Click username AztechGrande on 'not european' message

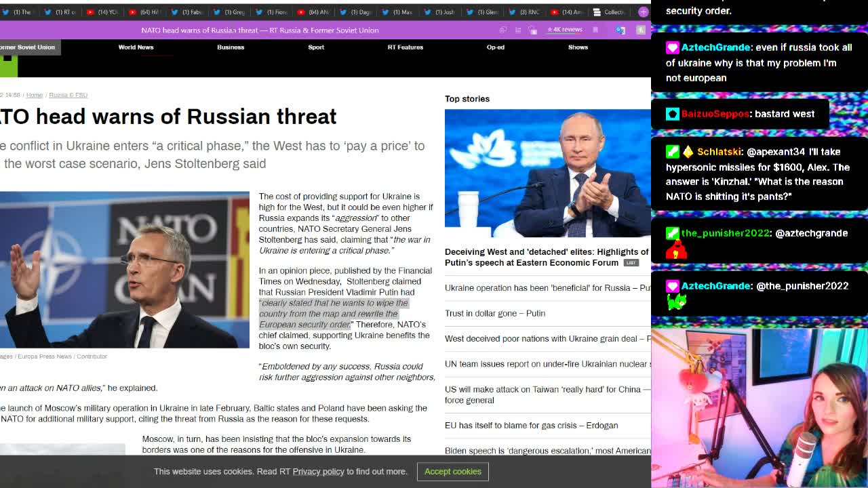coord(715,47)
